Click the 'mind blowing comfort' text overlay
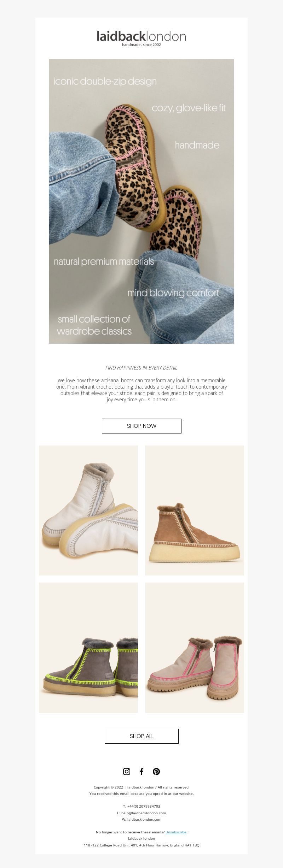 coord(173,293)
